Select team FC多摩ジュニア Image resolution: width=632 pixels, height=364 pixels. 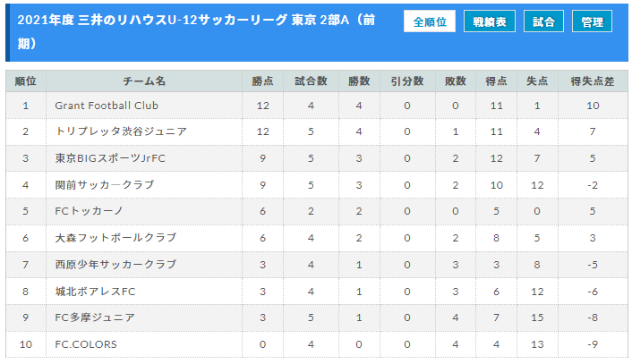pos(95,317)
